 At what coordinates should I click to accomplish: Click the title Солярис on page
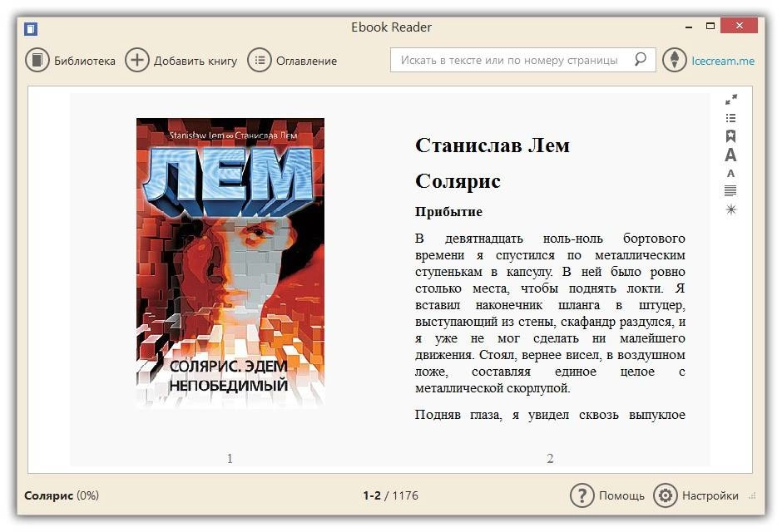click(x=458, y=181)
